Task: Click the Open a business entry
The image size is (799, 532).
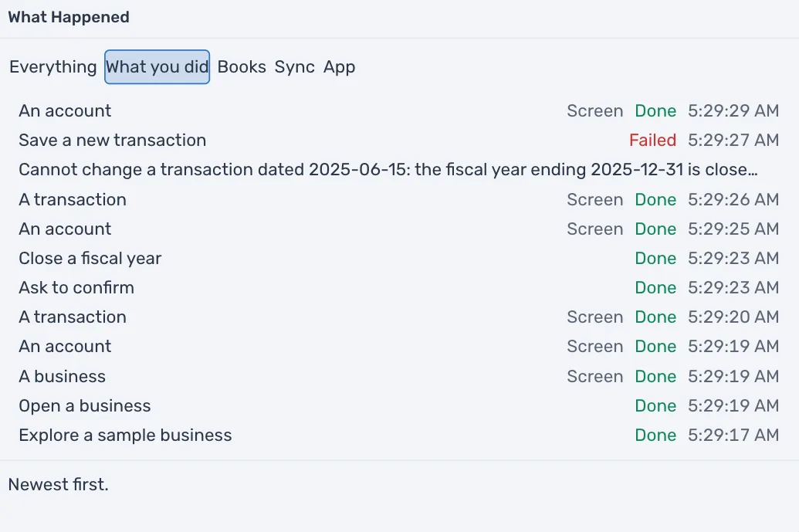Action: [x=399, y=405]
